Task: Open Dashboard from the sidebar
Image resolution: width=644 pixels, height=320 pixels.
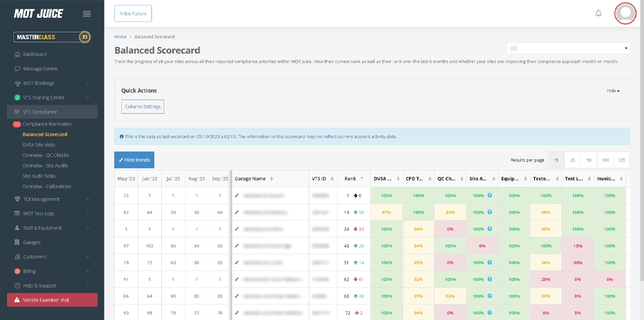Action: click(35, 54)
